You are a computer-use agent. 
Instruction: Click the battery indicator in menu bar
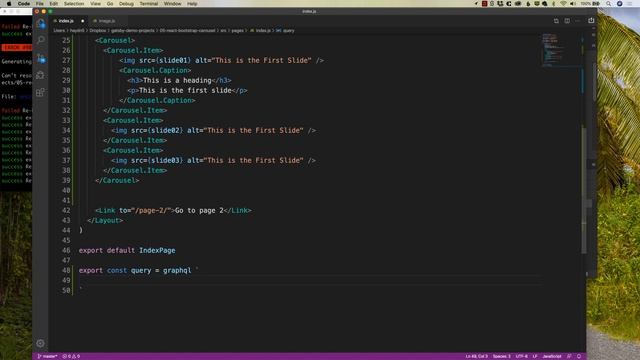pyautogui.click(x=591, y=4)
